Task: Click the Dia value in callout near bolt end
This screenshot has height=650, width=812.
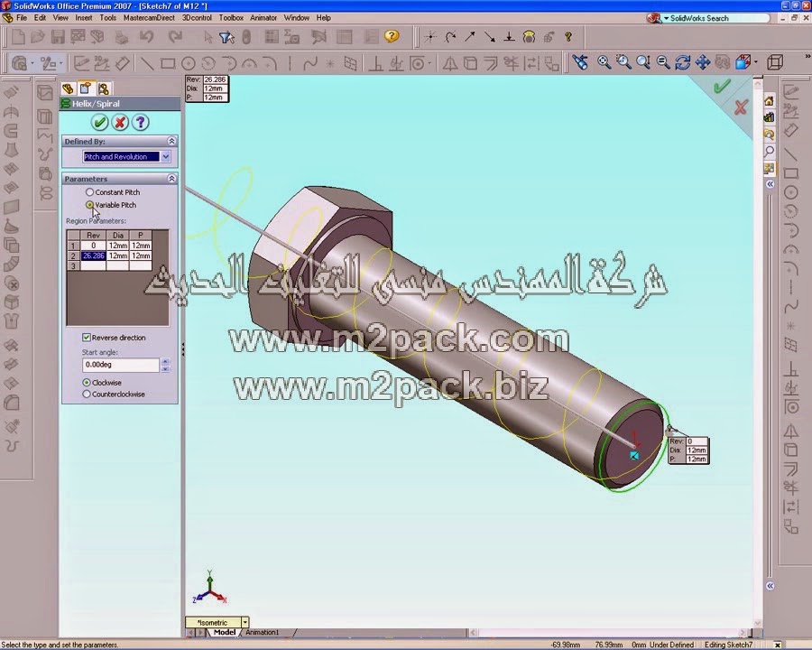Action: 697,450
